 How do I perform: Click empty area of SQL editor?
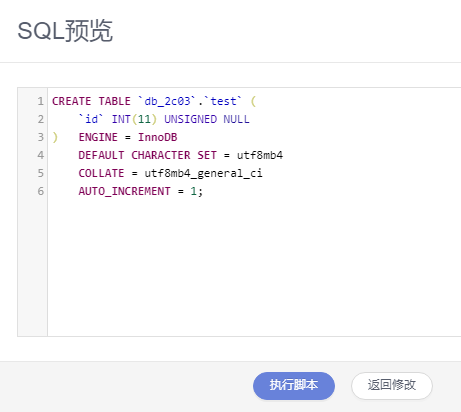[x=253, y=267]
